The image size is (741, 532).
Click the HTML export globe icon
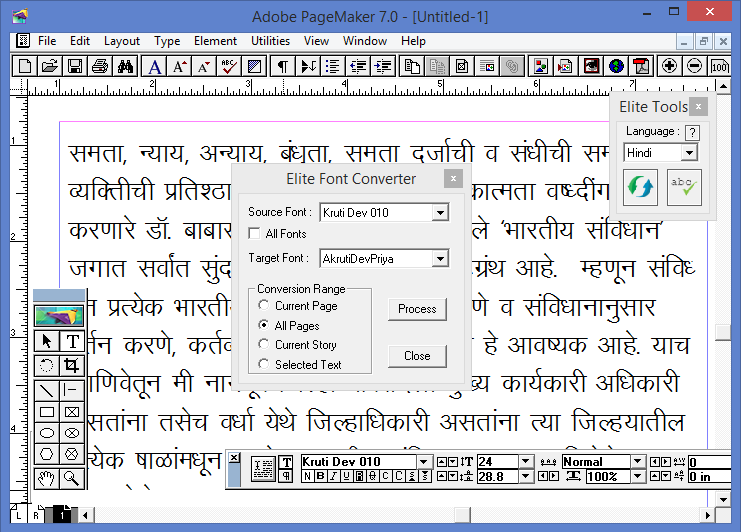(616, 67)
